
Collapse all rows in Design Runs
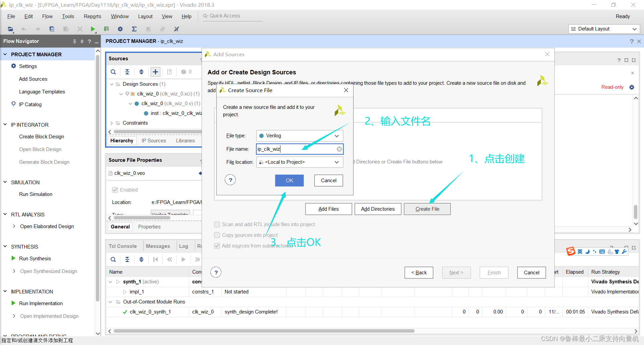click(127, 259)
